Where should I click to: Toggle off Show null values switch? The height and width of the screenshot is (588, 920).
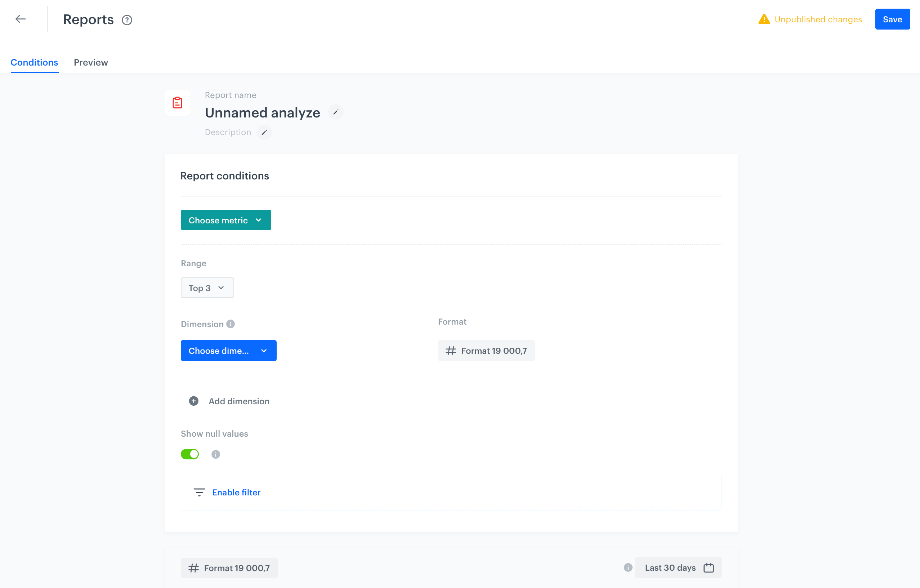(x=190, y=454)
